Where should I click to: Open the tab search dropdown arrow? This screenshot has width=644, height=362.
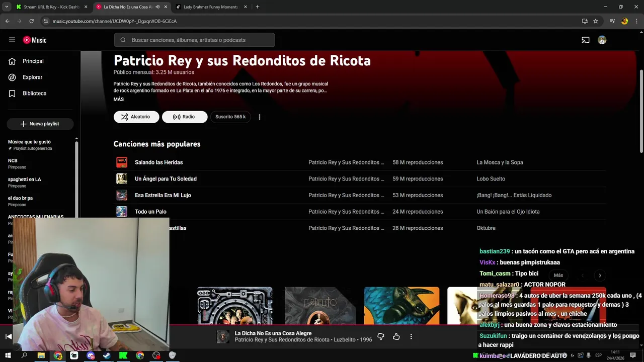(7, 7)
